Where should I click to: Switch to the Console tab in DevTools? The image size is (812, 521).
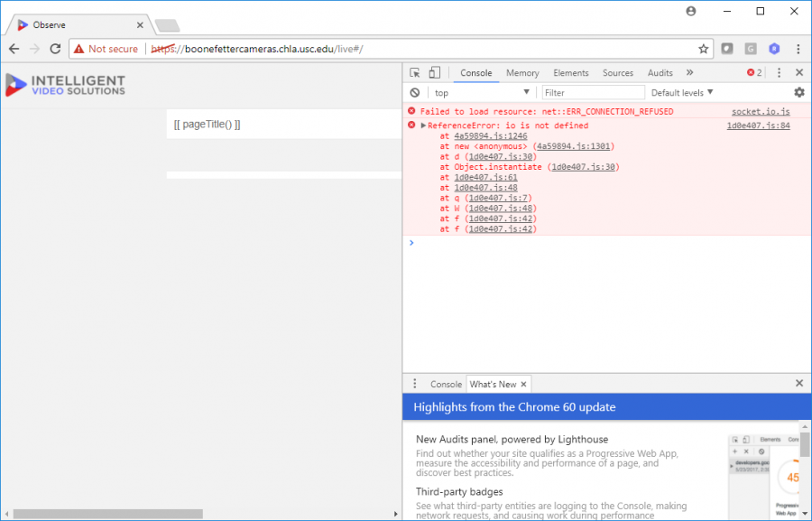(475, 73)
